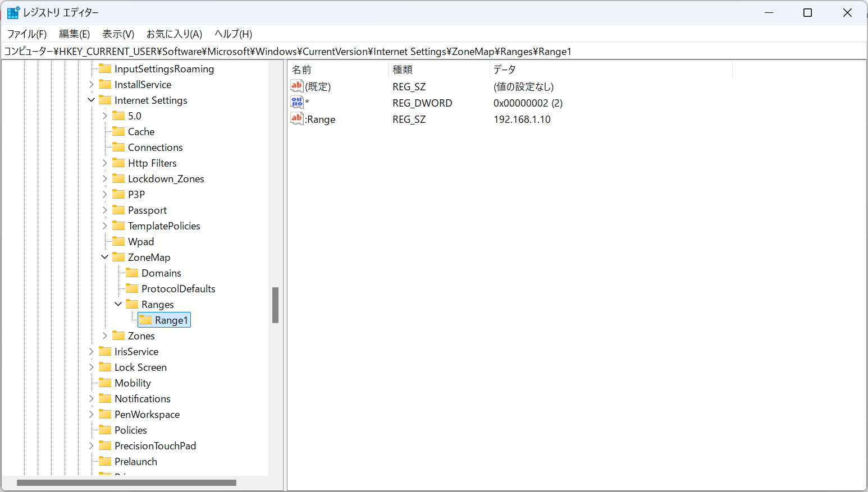
Task: Open the ファイル(F) menu
Action: (x=27, y=34)
